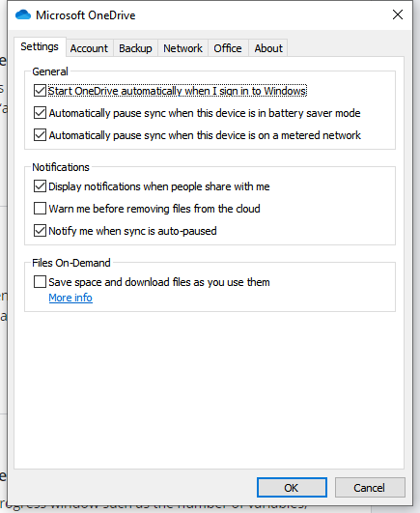This screenshot has width=420, height=513.
Task: Go to the Office tab
Action: click(x=228, y=48)
